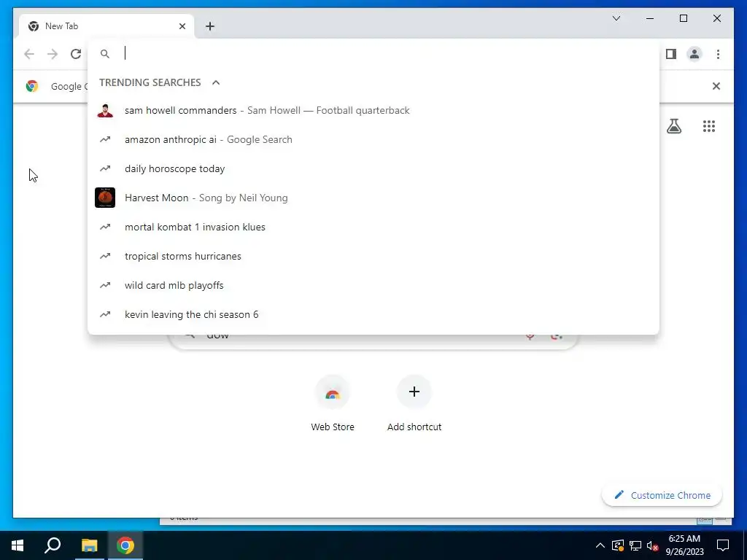
Task: Close the New Tab tab
Action: [182, 26]
